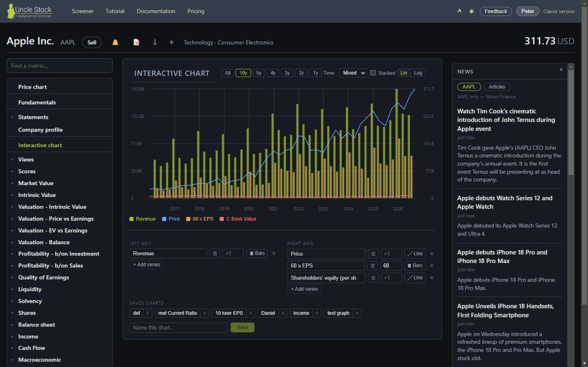Open the notes icon next to the bell
This screenshot has height=367, width=588.
(136, 42)
